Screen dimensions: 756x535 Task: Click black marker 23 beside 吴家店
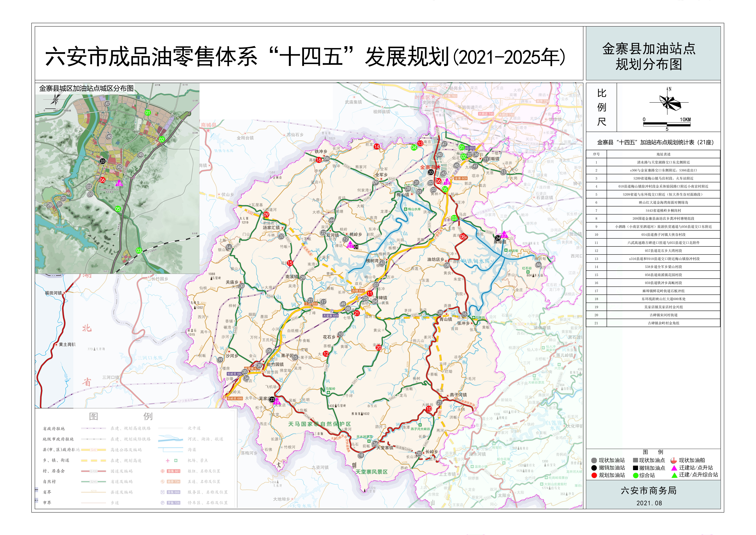coord(272,399)
